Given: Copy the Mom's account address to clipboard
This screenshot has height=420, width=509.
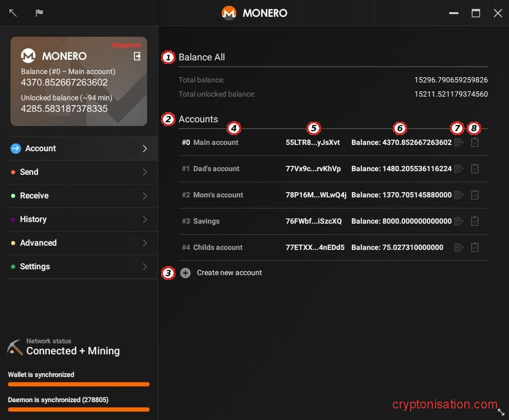Looking at the screenshot, I should pyautogui.click(x=474, y=195).
